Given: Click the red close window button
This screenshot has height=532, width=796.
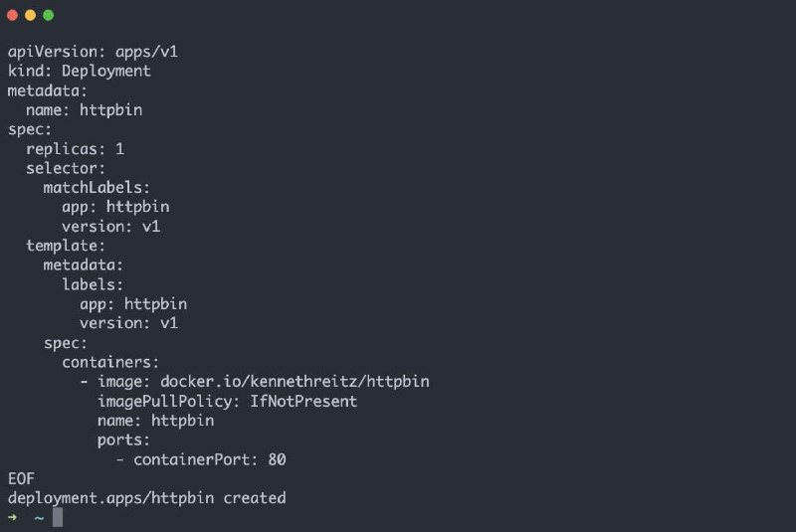Looking at the screenshot, I should coord(13,15).
